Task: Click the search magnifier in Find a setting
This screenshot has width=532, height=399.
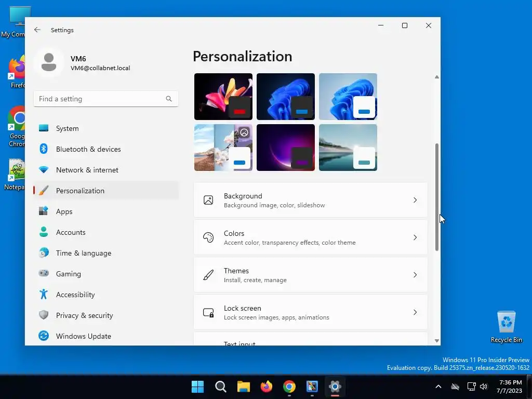Action: [x=169, y=99]
